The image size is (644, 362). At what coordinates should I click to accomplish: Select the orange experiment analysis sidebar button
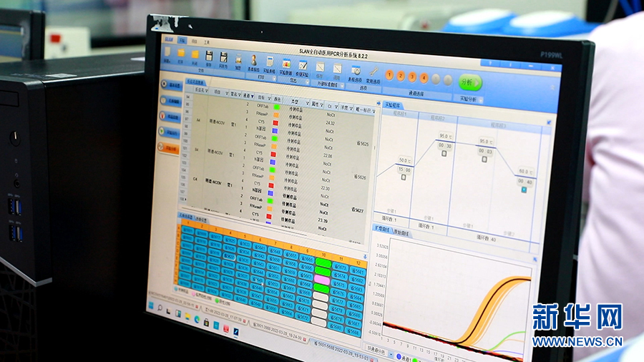(170, 149)
